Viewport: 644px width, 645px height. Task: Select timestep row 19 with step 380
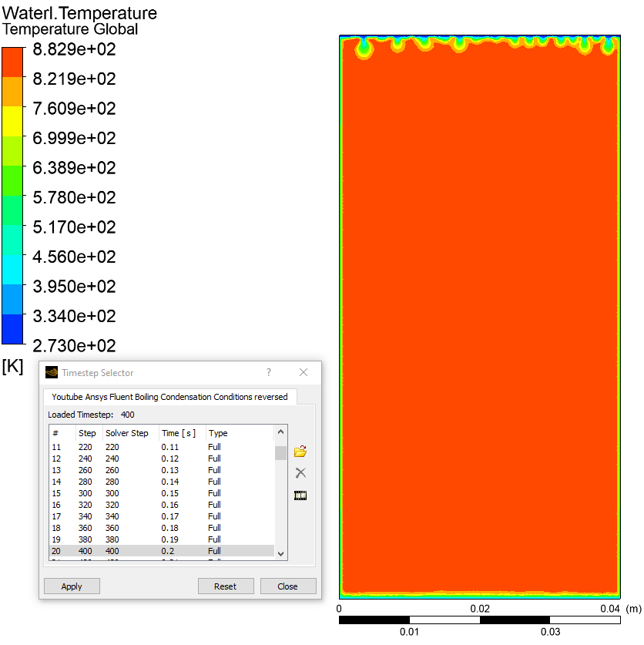click(x=162, y=539)
